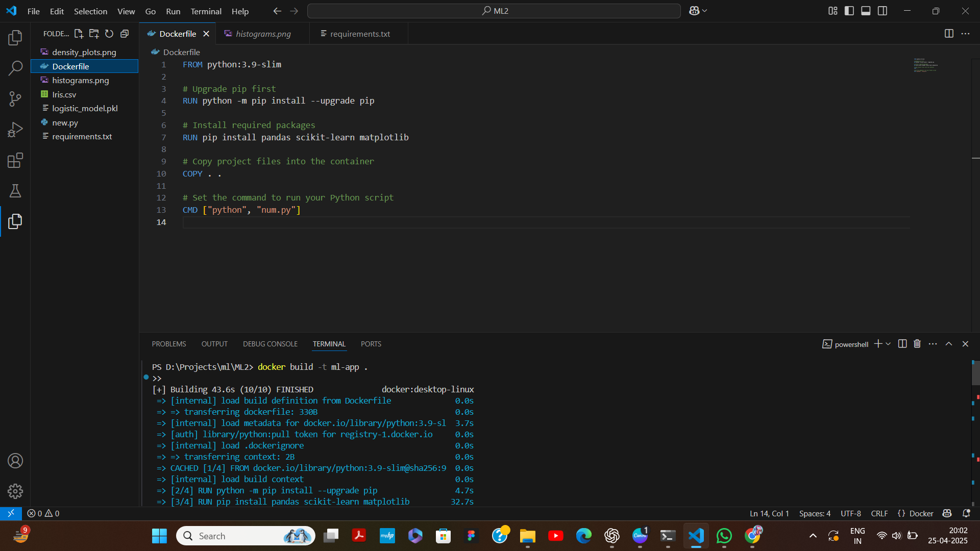Show hidden system tray icons
Screen dimensions: 980x551
coord(813,536)
